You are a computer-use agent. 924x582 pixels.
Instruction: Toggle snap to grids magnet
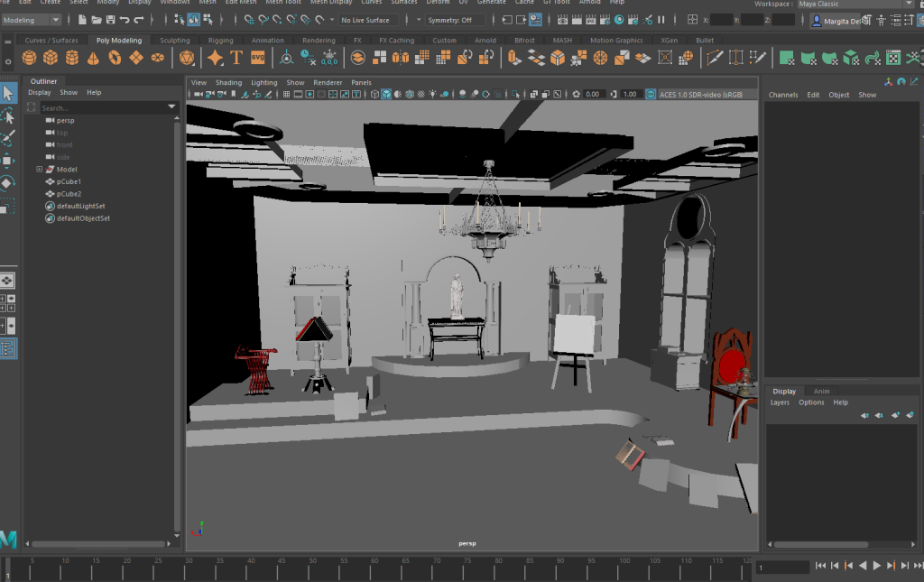[x=249, y=20]
